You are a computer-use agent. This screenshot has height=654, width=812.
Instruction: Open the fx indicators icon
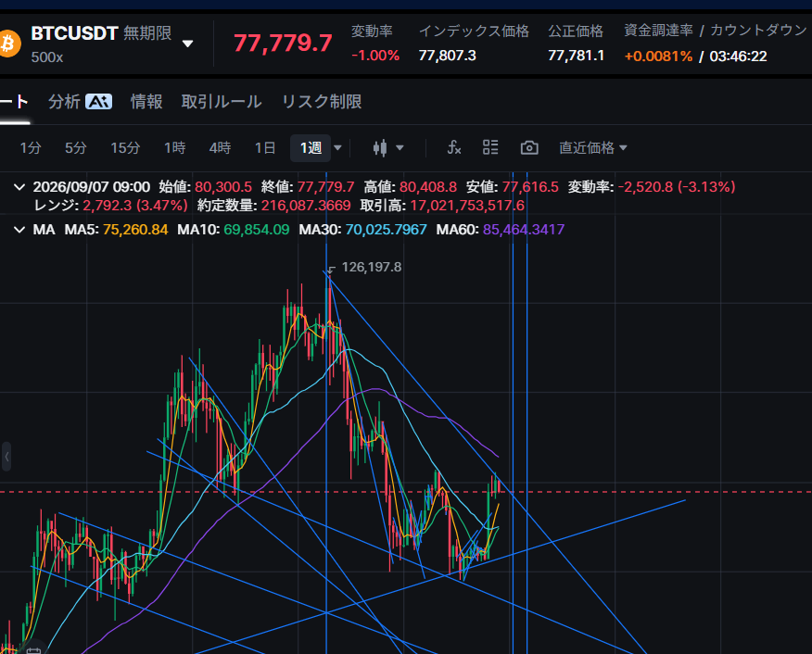[454, 148]
